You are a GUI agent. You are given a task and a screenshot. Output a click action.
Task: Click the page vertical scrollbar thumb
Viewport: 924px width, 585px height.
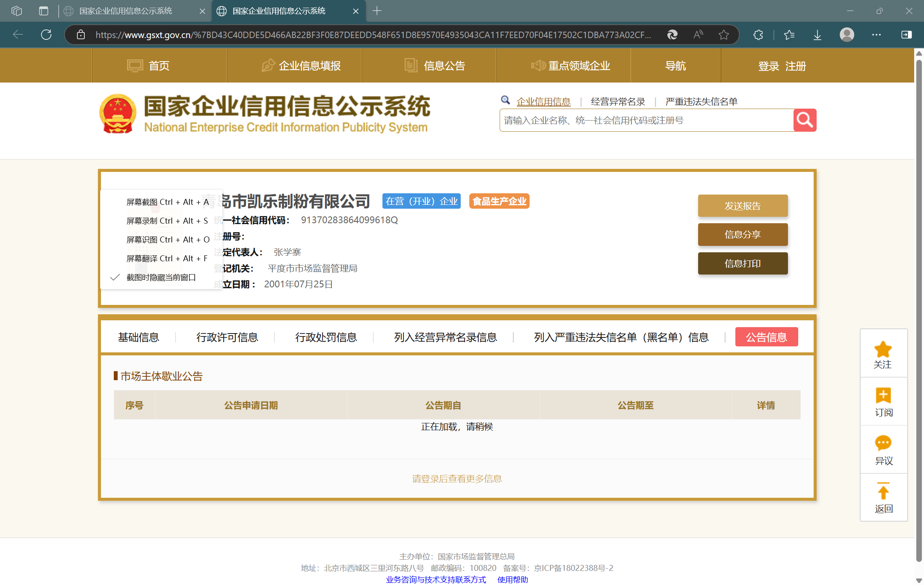[919, 310]
